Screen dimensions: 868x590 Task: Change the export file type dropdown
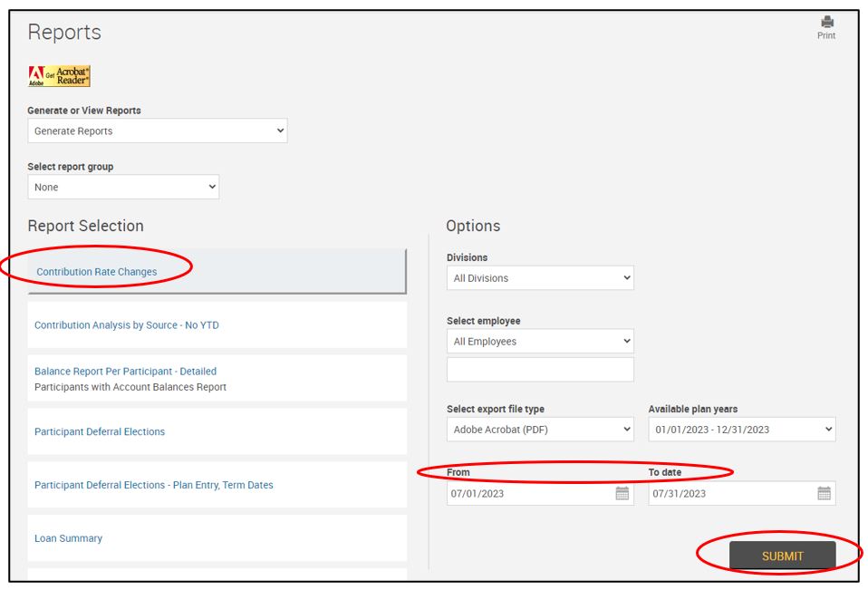(x=540, y=430)
